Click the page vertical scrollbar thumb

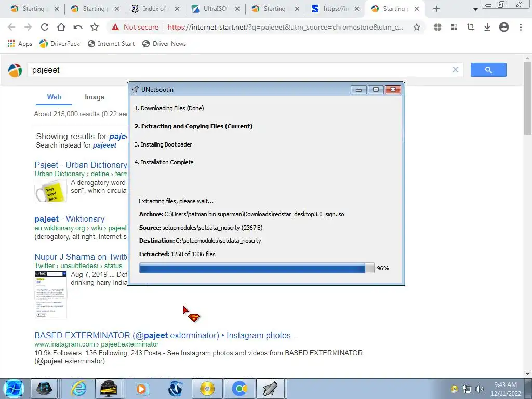coord(528,98)
